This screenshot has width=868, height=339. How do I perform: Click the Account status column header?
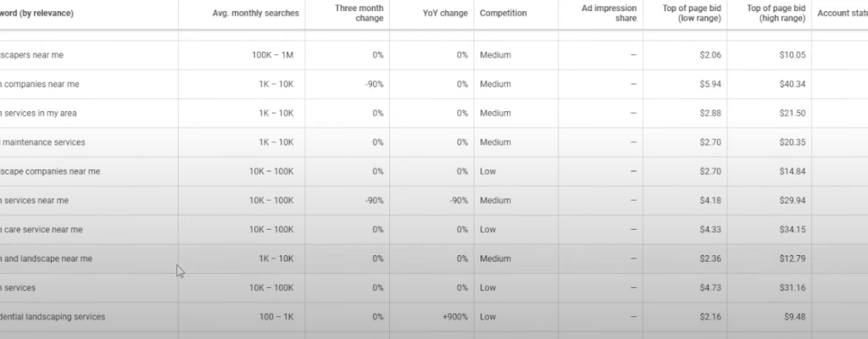[x=841, y=14]
